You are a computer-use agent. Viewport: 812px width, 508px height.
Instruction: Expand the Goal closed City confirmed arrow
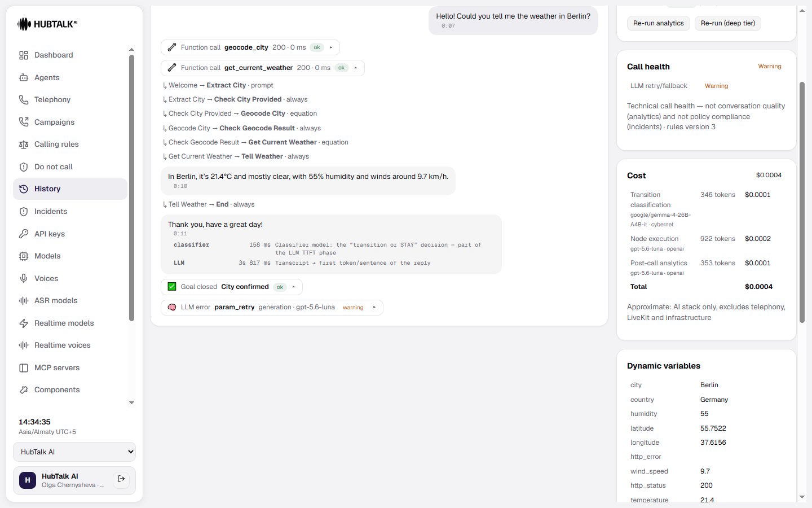click(294, 287)
